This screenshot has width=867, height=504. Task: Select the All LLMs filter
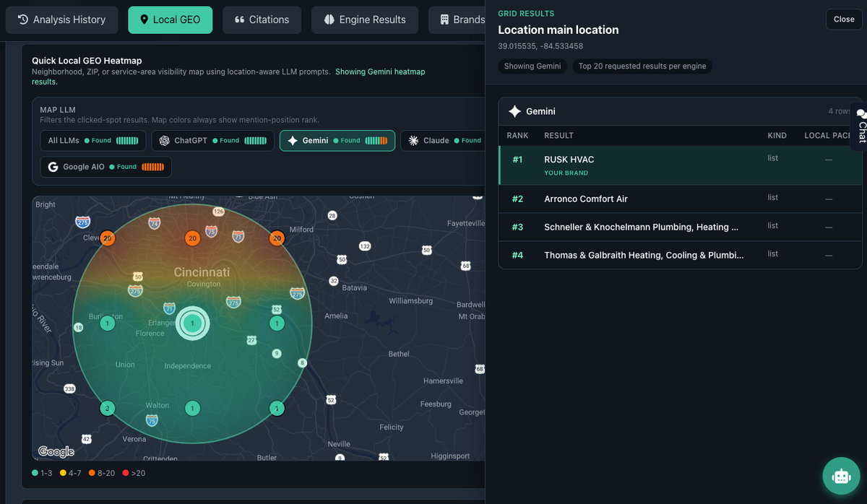coord(93,141)
